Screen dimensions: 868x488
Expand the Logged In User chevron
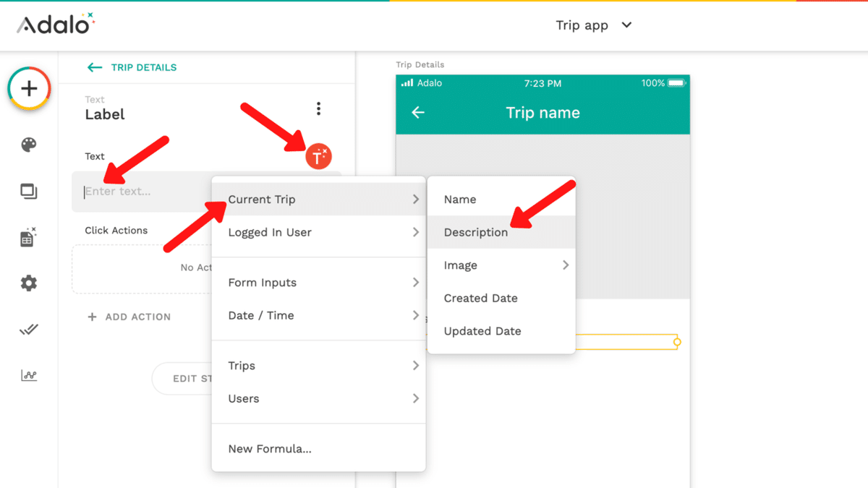click(x=415, y=232)
